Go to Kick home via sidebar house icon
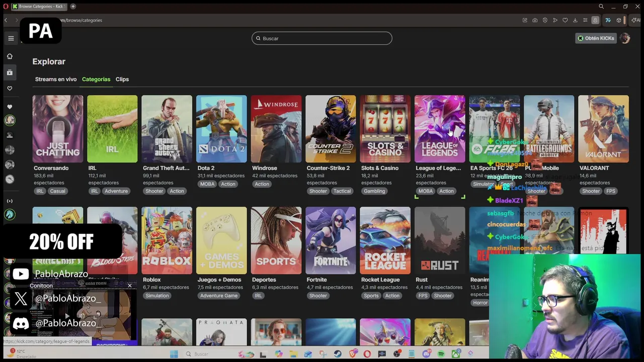This screenshot has width=644, height=362. 10,56
